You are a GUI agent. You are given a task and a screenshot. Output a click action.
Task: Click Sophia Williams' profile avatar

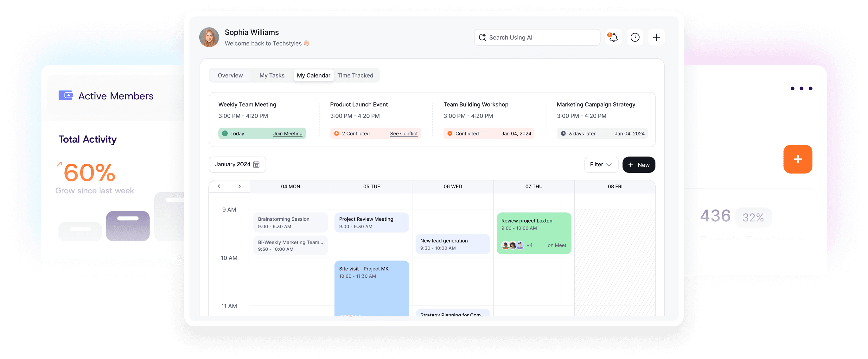pos(209,37)
